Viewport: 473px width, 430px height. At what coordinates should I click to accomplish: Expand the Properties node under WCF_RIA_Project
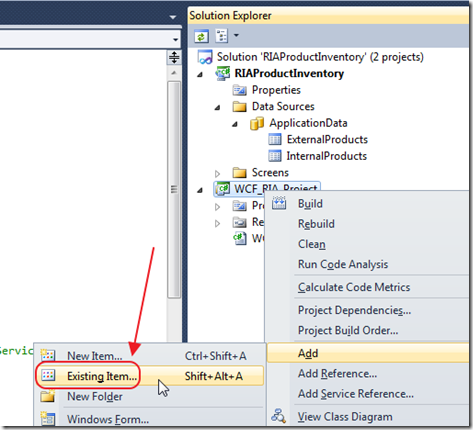[x=218, y=207]
